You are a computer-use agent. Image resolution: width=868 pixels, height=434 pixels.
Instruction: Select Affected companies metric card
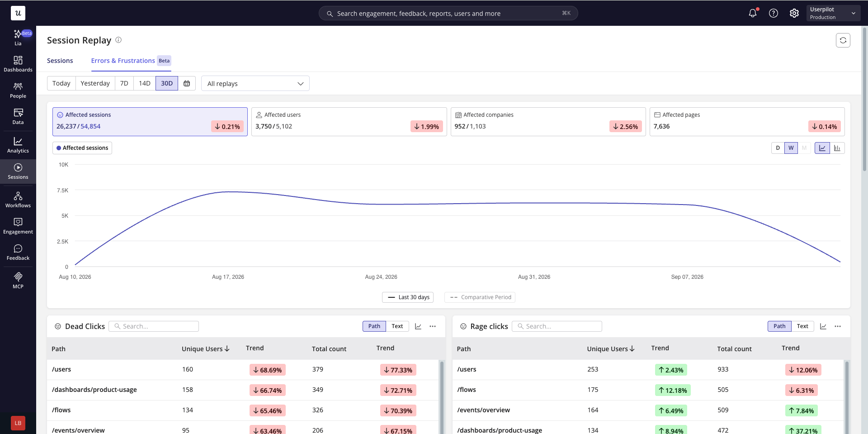point(548,122)
